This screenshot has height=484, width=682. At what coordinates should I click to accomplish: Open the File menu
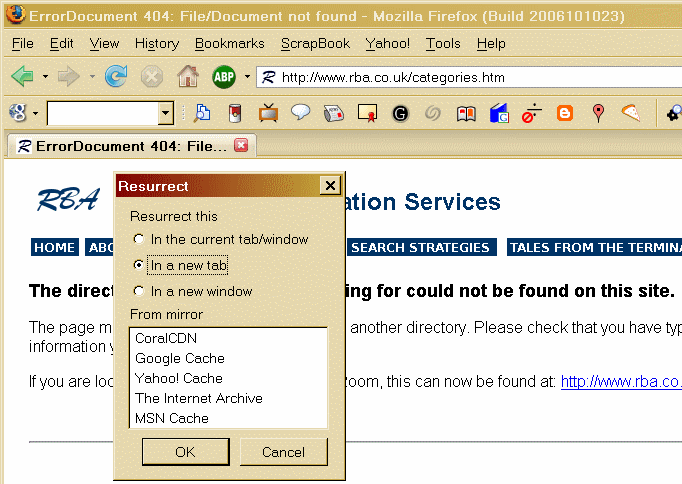[x=23, y=43]
